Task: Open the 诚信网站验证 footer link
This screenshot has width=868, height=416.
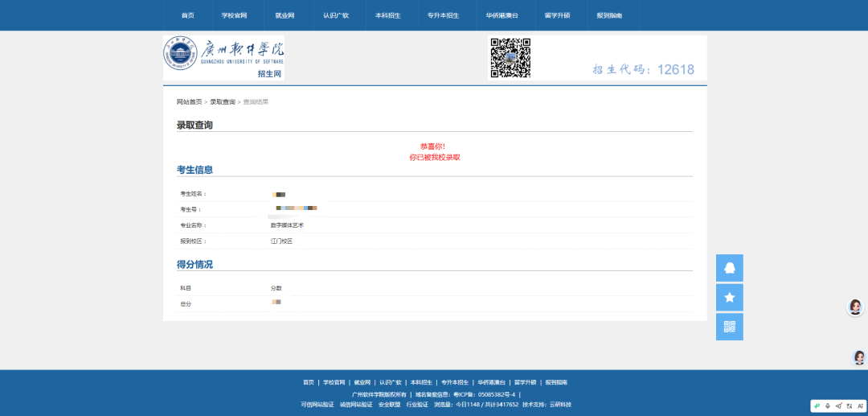Action: (356, 405)
